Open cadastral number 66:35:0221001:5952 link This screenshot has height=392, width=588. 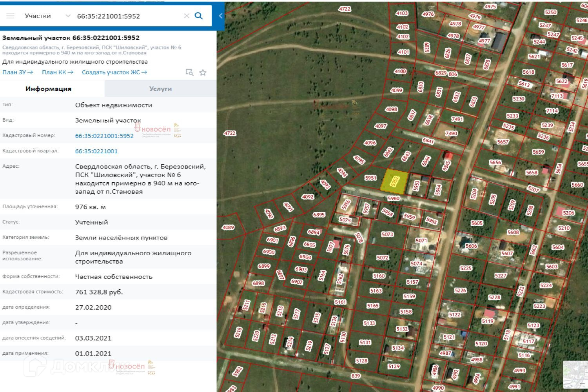[104, 136]
